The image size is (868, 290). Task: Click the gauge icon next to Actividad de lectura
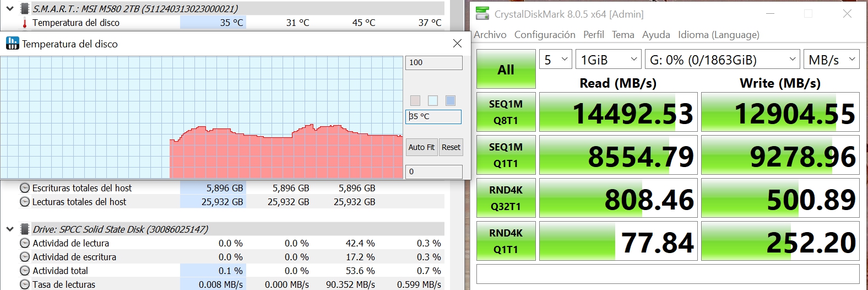[25, 243]
